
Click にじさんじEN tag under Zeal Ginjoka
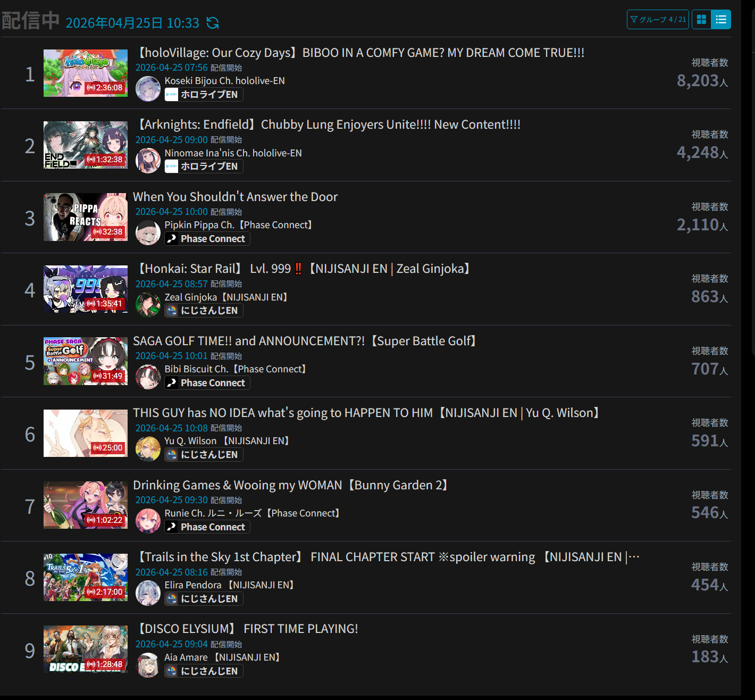(204, 311)
